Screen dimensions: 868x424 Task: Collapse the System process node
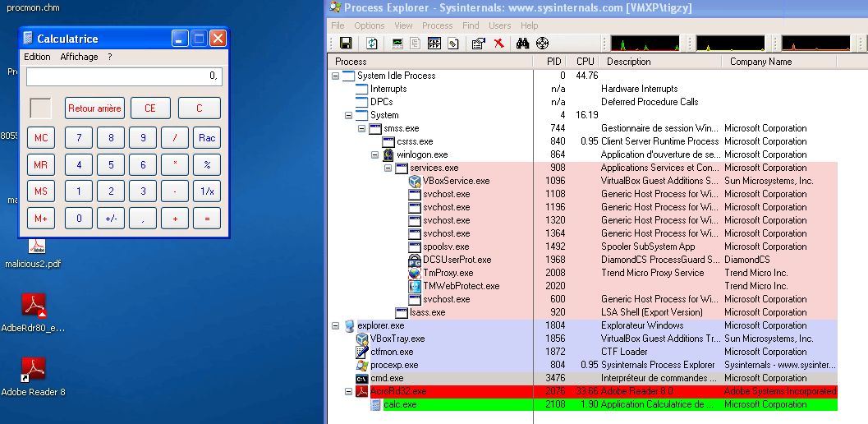[348, 115]
